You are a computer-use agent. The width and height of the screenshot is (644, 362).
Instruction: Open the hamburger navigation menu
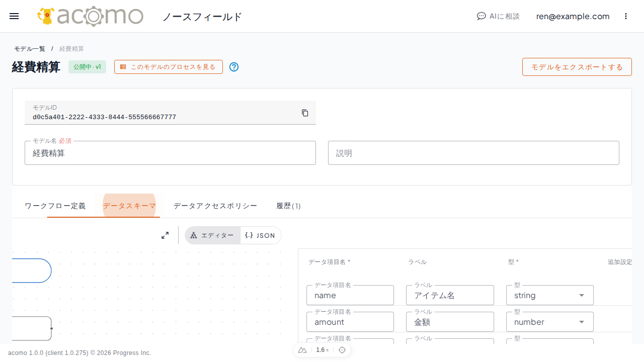(x=14, y=16)
